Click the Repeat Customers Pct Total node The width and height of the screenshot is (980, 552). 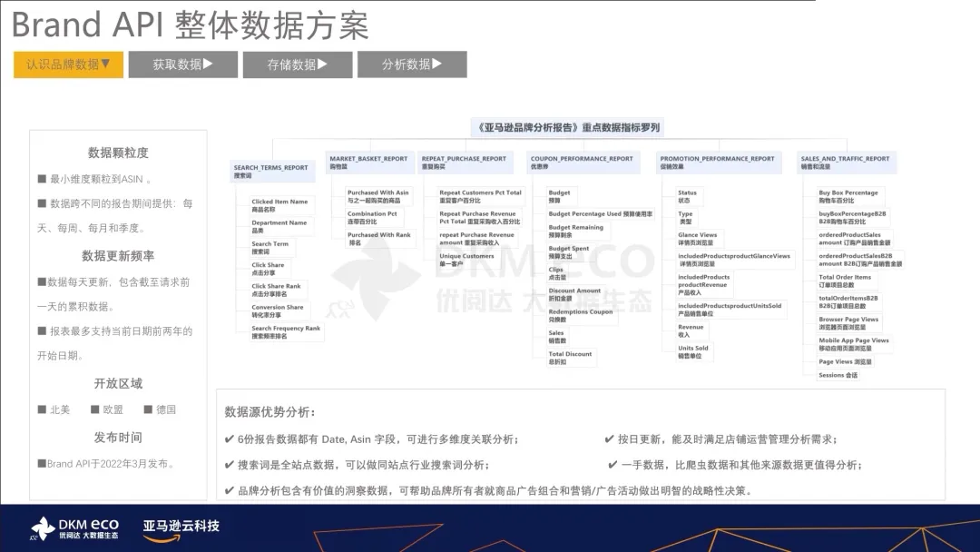[480, 196]
